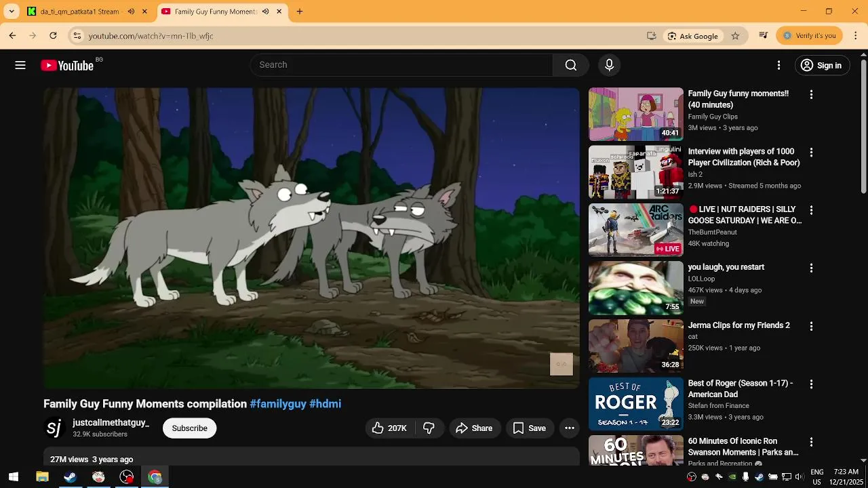Click the Verify it's you profile chip
Screen dimensions: 868x488
[x=810, y=36]
